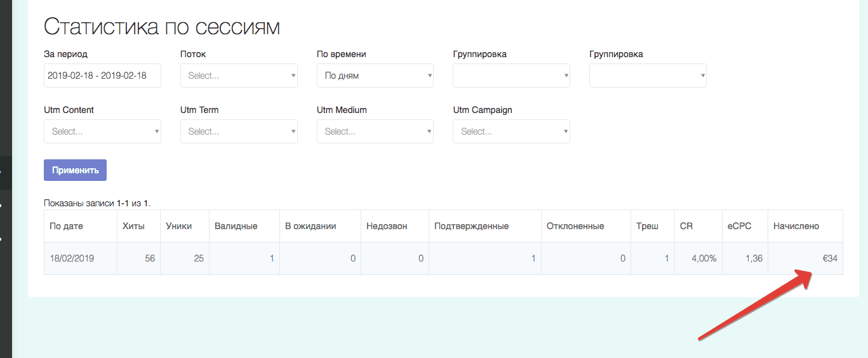Viewport: 868px width, 358px height.
Task: Click the €34 accrued amount cell
Action: [829, 258]
